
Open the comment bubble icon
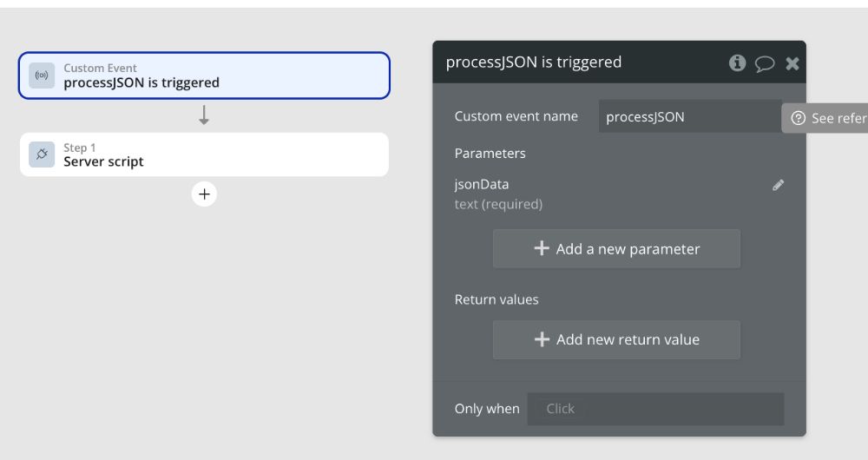[x=765, y=63]
